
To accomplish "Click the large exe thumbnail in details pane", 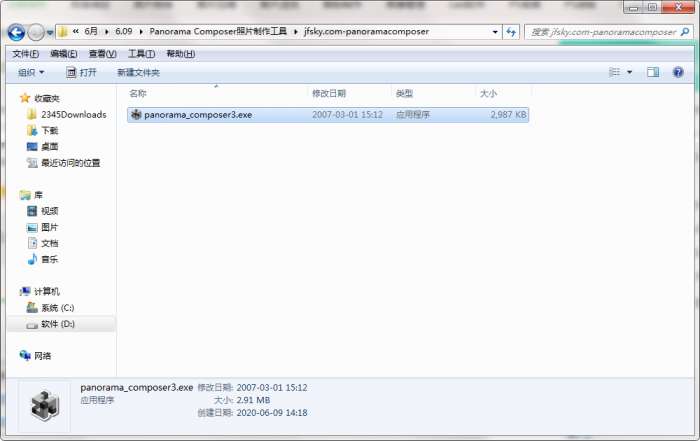I will pos(45,406).
